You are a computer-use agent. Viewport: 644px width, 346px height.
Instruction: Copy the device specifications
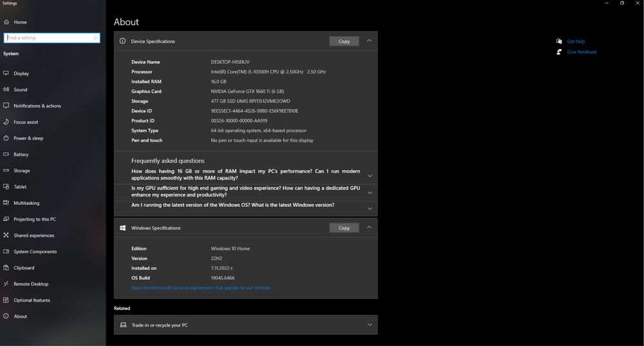[x=344, y=41]
